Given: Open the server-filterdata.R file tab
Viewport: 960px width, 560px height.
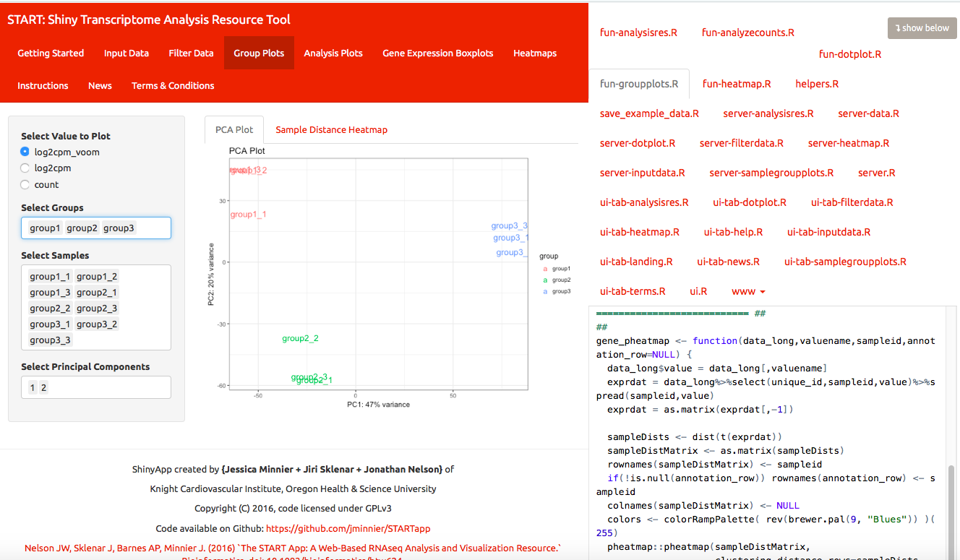Looking at the screenshot, I should tap(742, 143).
